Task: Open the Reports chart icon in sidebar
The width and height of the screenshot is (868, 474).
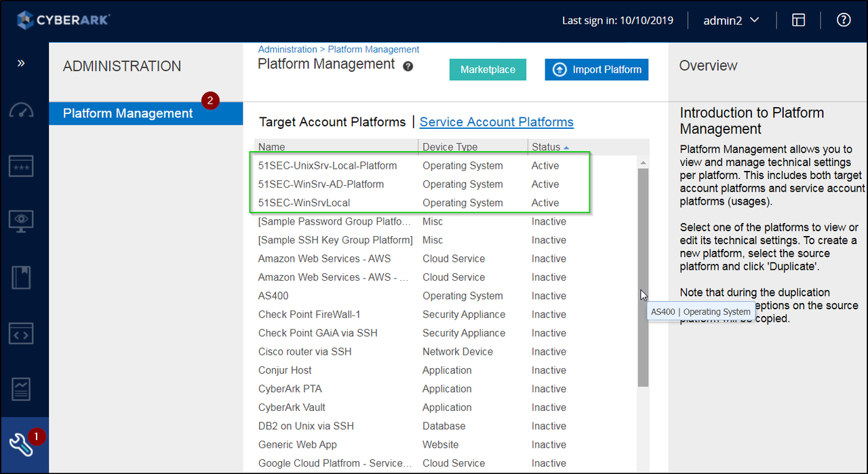Action: (21, 389)
